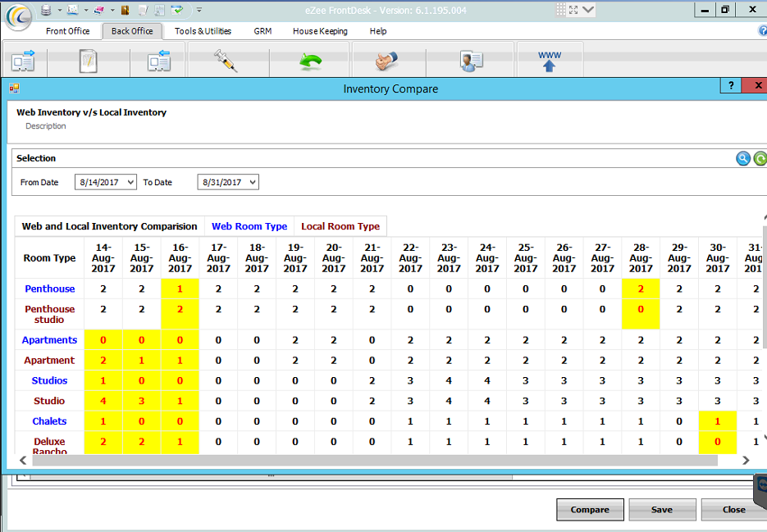
Task: Open the eZee application orb menu
Action: [19, 16]
